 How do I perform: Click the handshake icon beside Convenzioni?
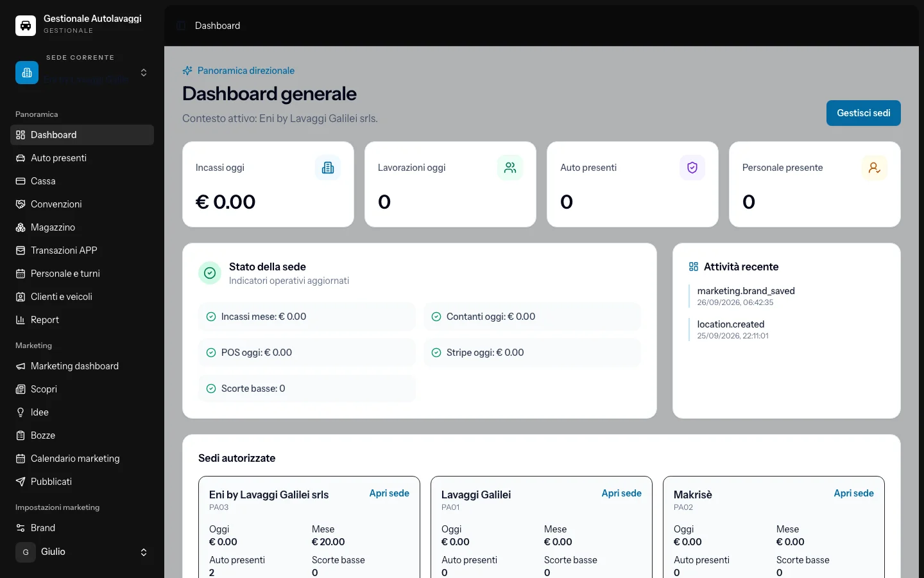point(21,204)
